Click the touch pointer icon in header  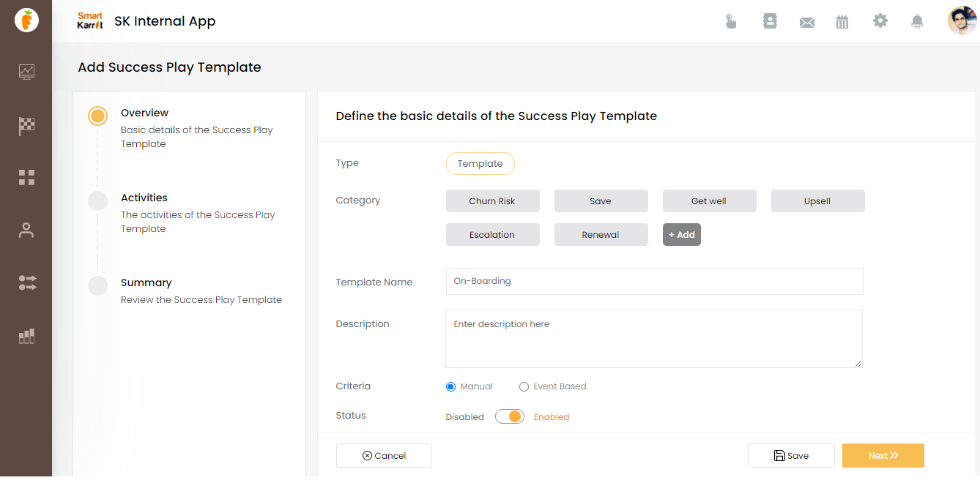pos(730,21)
